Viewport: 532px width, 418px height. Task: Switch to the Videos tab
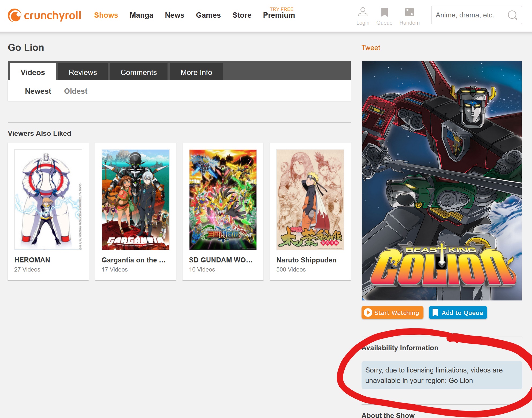(x=33, y=72)
